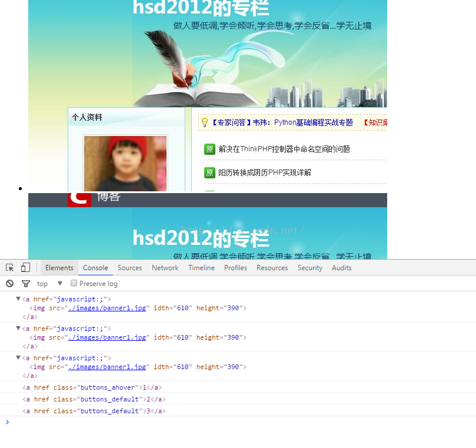Toggle the device mode icon
476x448 pixels.
click(25, 268)
